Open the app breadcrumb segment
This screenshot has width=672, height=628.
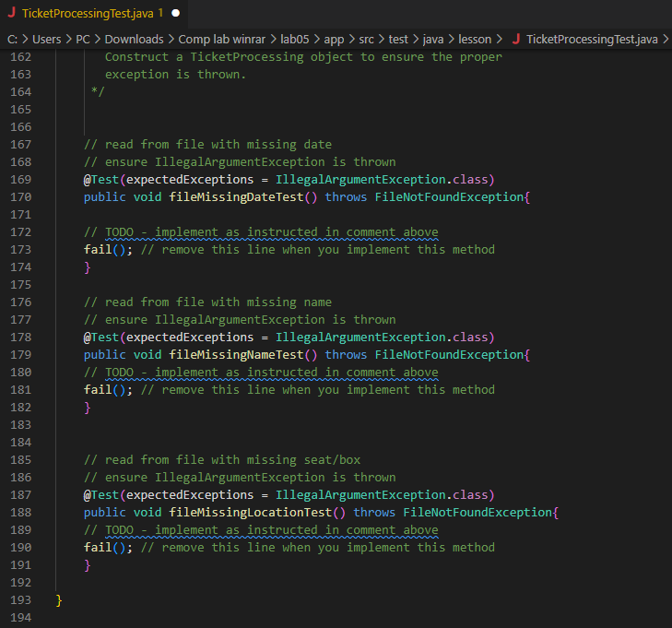334,40
